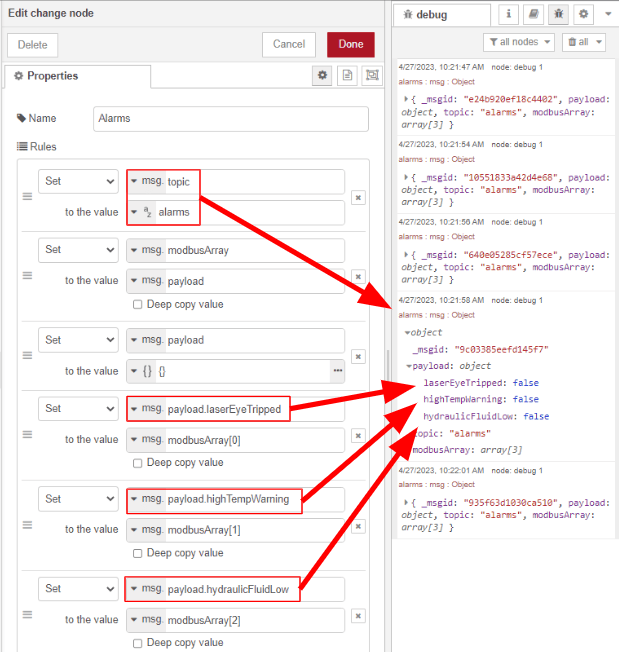
Task: Open the JSON editor ellipsis for payload value
Action: pyautogui.click(x=337, y=371)
